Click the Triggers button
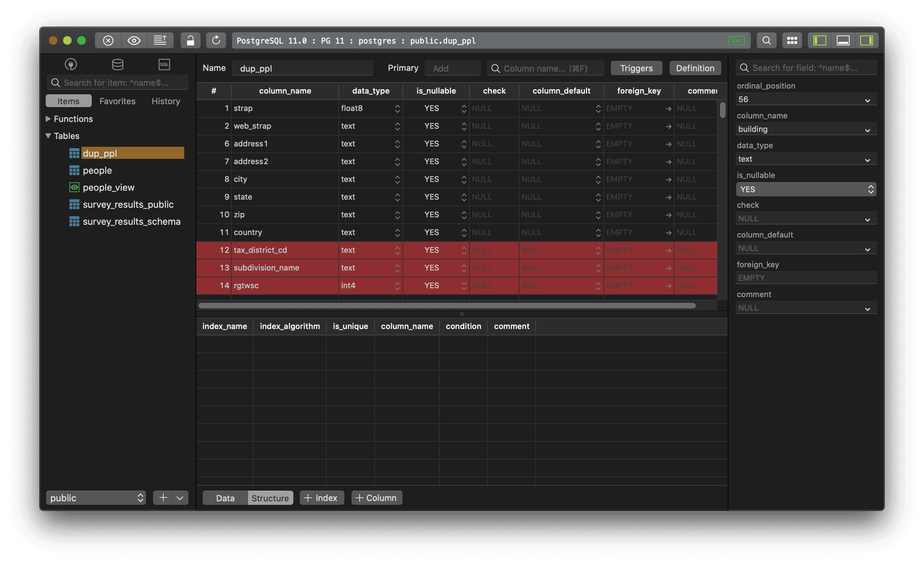This screenshot has height=563, width=924. [636, 68]
